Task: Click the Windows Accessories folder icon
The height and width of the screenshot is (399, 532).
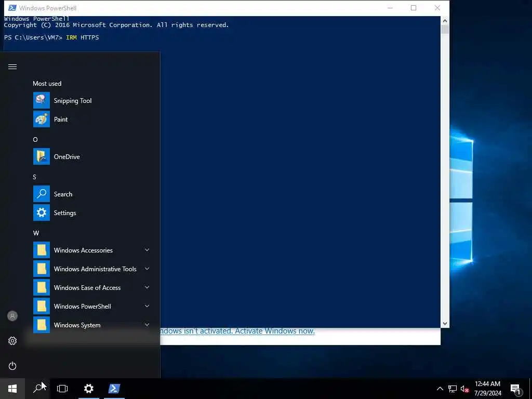Action: 42,250
